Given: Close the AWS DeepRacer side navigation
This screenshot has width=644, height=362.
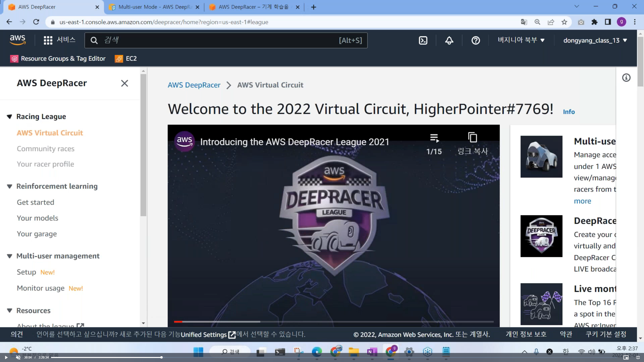Looking at the screenshot, I should pyautogui.click(x=125, y=83).
